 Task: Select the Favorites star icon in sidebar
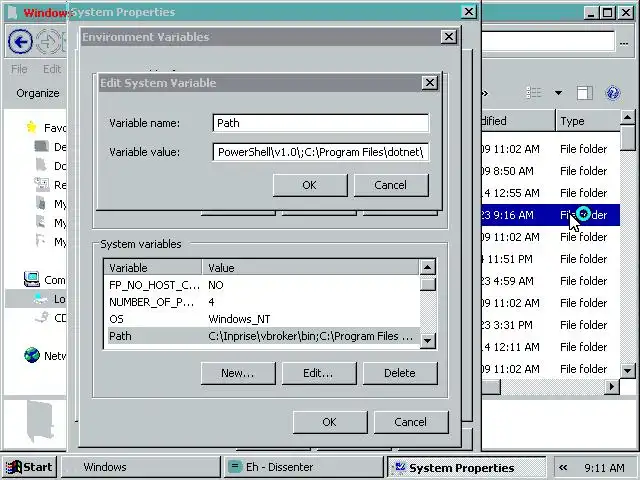pos(31,127)
